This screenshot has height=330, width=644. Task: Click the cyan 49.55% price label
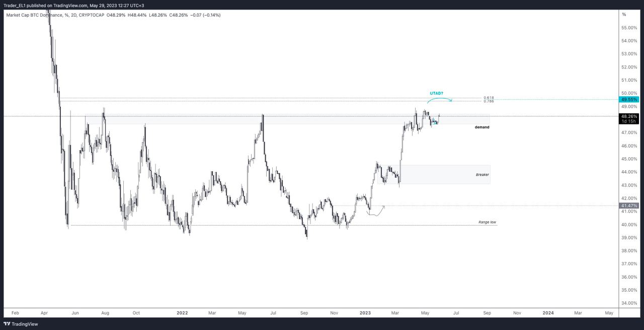pyautogui.click(x=629, y=100)
